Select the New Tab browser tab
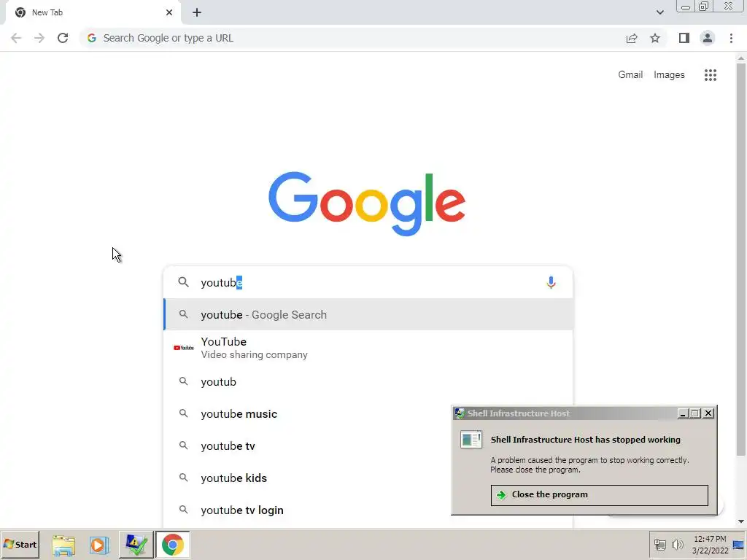Screen dimensions: 747x560 (93, 12)
